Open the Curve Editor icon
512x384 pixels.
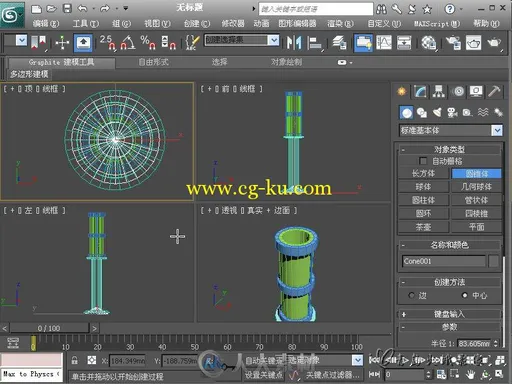[x=384, y=43]
